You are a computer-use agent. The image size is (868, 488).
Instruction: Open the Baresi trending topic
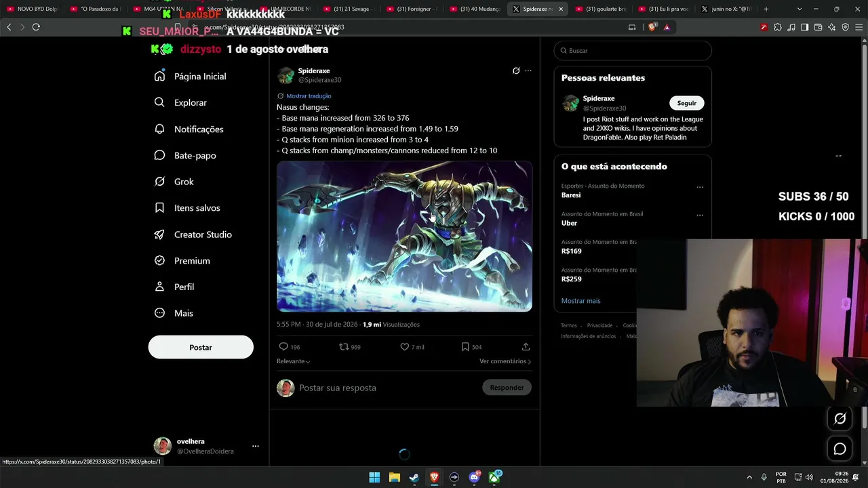click(571, 195)
